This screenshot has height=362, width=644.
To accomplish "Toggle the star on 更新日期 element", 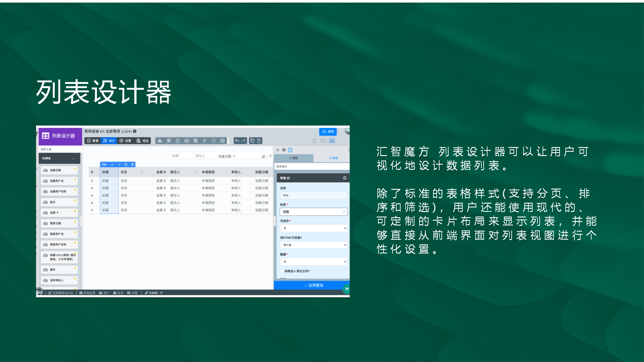I will [75, 221].
